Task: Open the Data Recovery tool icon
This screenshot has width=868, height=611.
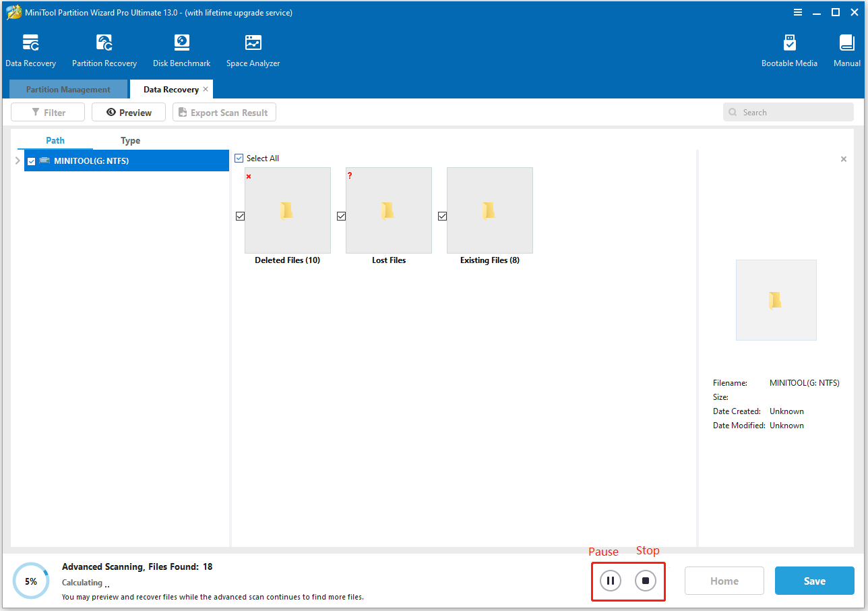Action: coord(30,44)
